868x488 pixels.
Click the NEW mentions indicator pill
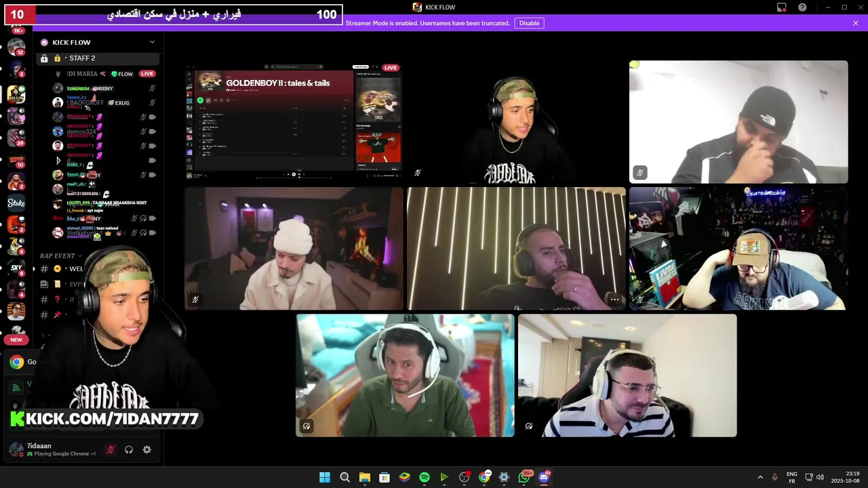pos(16,340)
